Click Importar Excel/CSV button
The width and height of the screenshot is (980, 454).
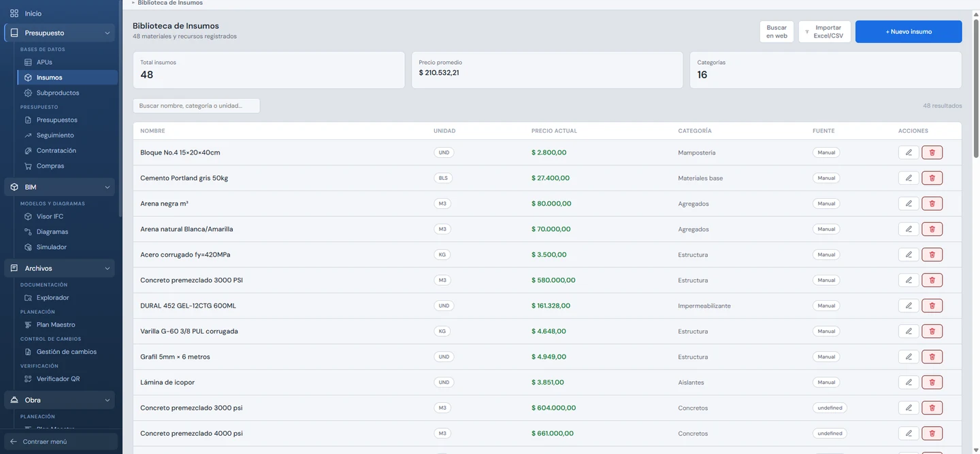coord(824,31)
